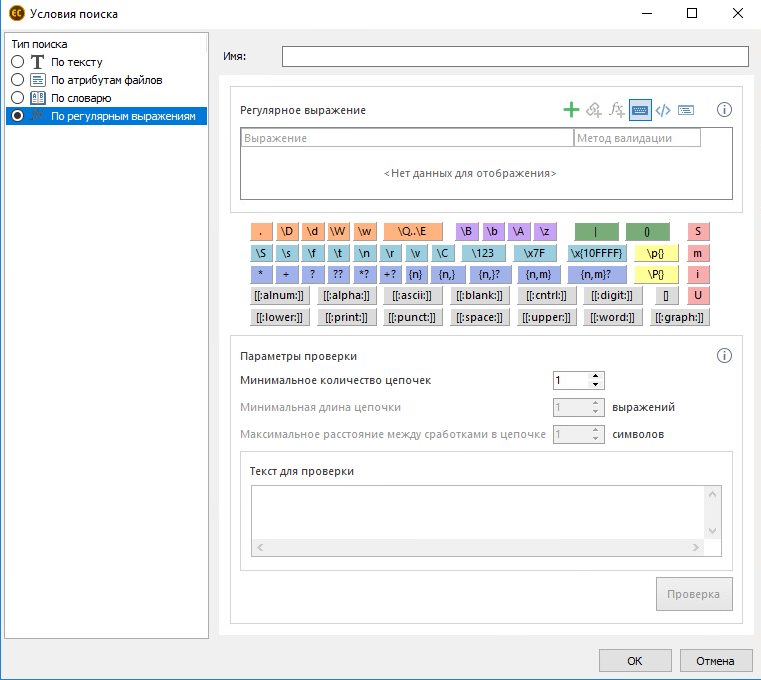Click the grayed fx add function icon
The image size is (761, 680).
pyautogui.click(x=617, y=110)
